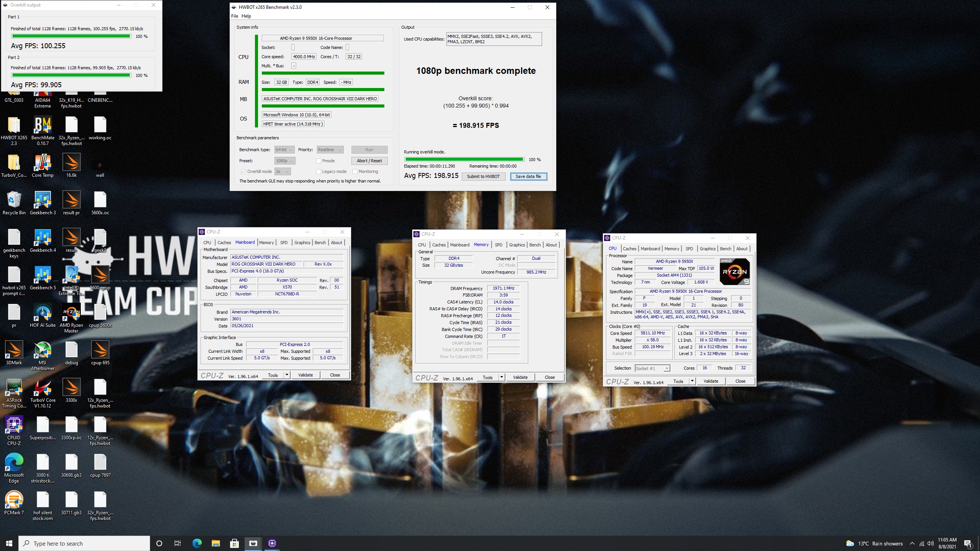Open the 16.6k file icon
Viewport: 980px width, 551px height.
(x=71, y=165)
